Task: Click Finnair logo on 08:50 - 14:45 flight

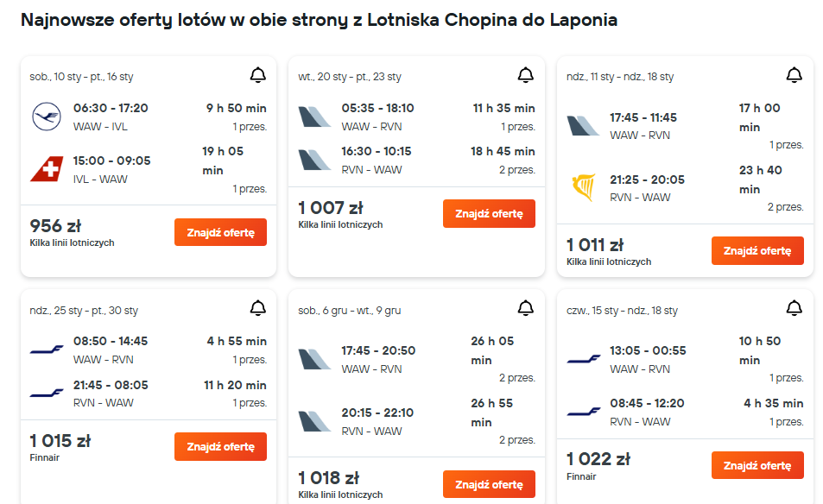Action: point(46,350)
